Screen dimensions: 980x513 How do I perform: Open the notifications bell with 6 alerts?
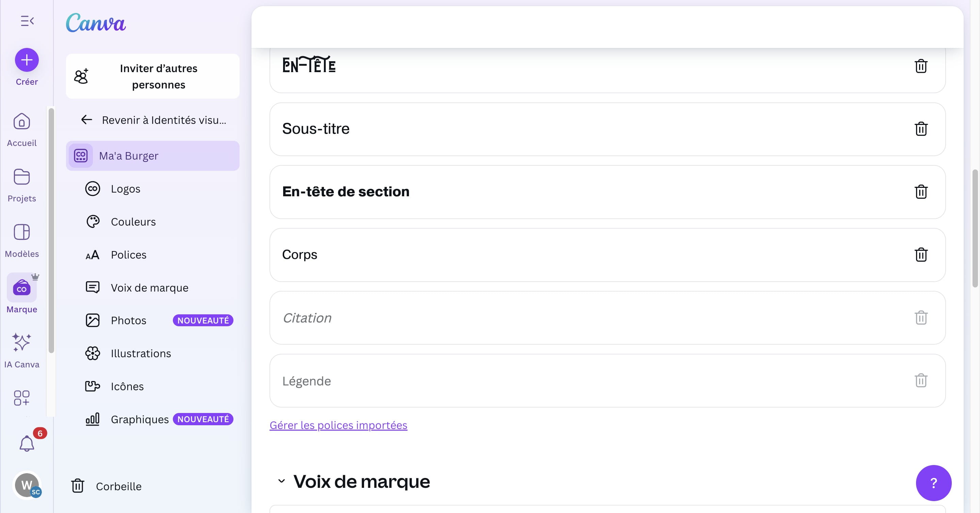pos(27,443)
